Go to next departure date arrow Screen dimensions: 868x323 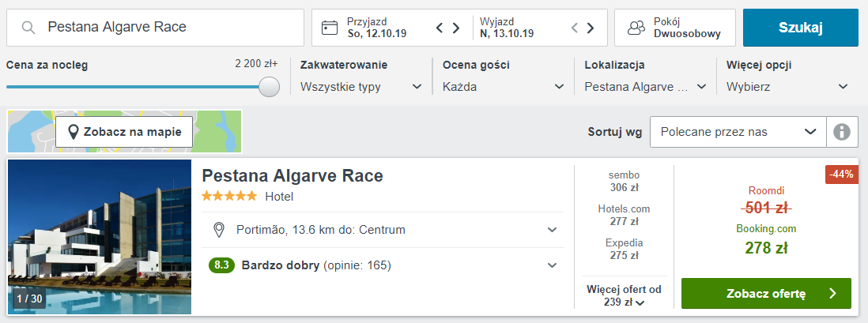coord(591,28)
